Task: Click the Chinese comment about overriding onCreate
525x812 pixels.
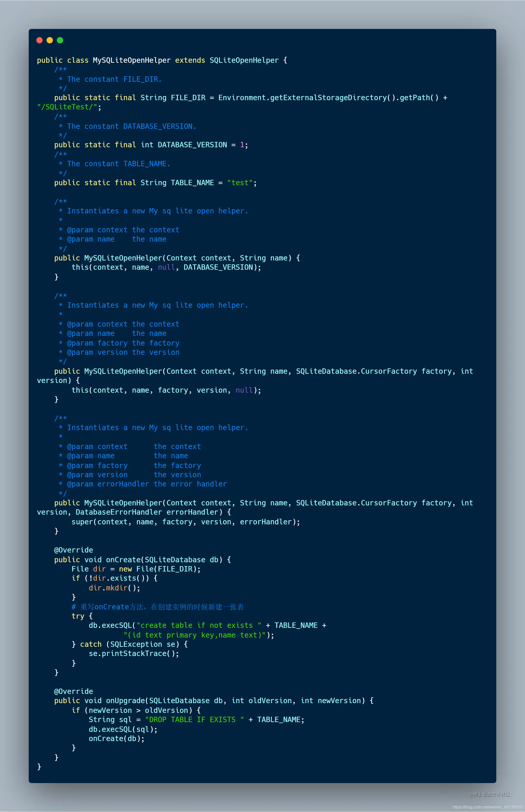Action: (x=157, y=607)
